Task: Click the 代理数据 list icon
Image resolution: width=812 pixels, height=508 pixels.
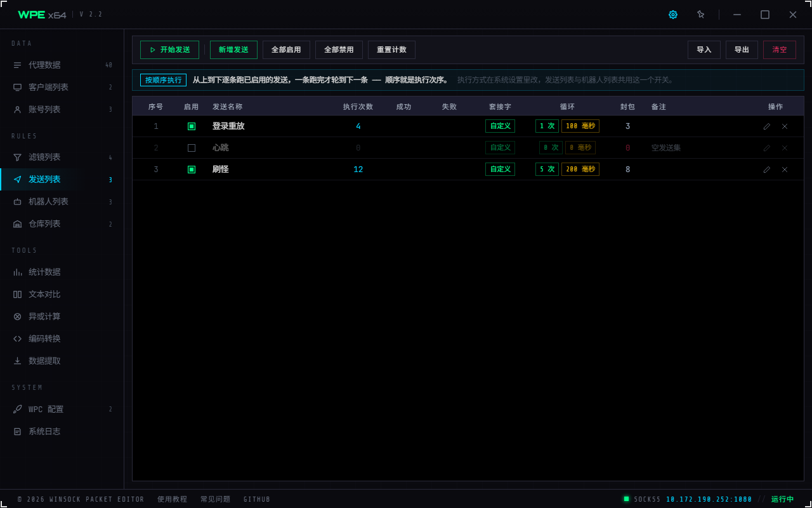Action: click(x=18, y=65)
